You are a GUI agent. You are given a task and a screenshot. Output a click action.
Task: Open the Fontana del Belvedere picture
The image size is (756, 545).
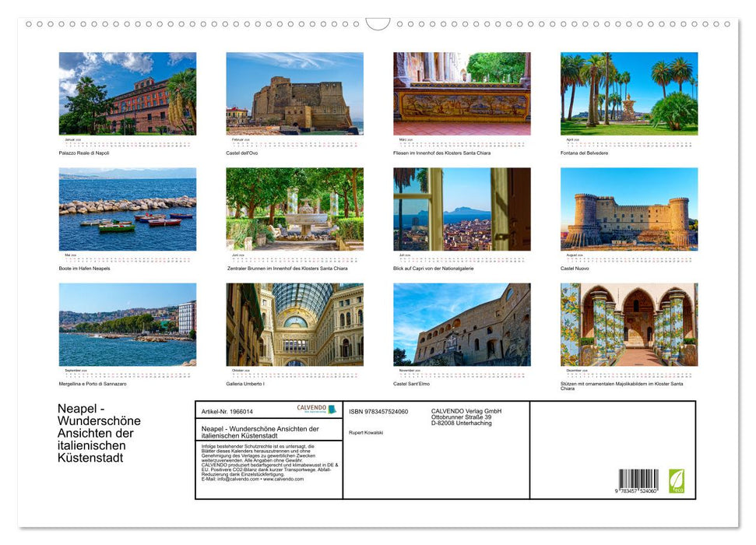[x=628, y=93]
